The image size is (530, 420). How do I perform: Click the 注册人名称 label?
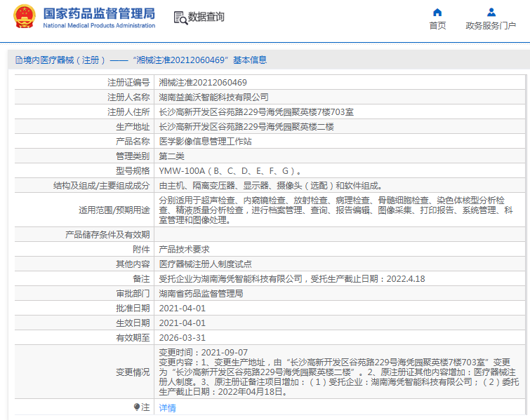click(x=128, y=97)
